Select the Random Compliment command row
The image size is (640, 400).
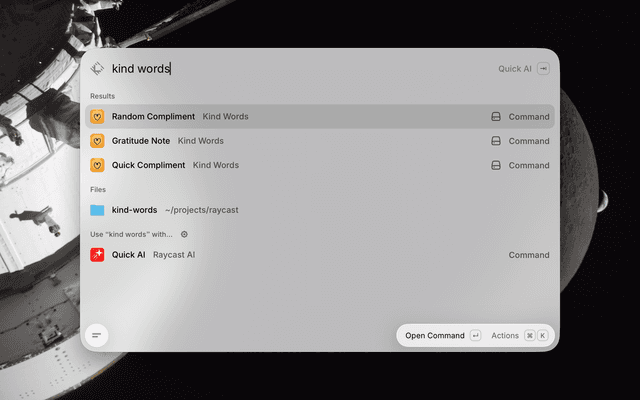point(320,116)
